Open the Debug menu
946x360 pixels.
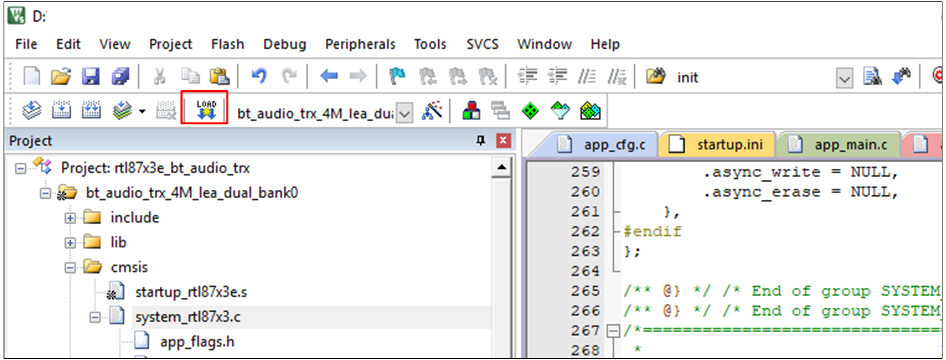[x=285, y=44]
